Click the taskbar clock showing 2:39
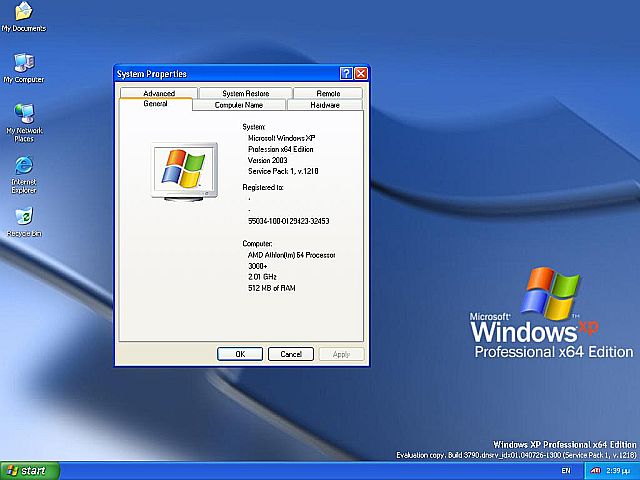This screenshot has height=480, width=640. point(618,471)
